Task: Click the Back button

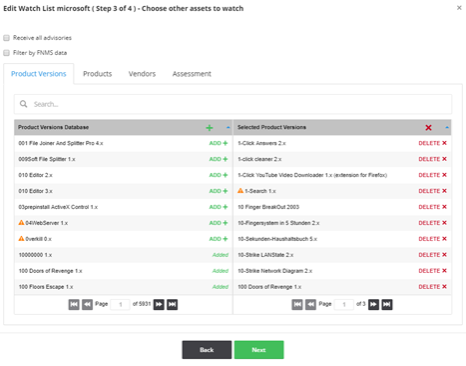Action: 207,350
